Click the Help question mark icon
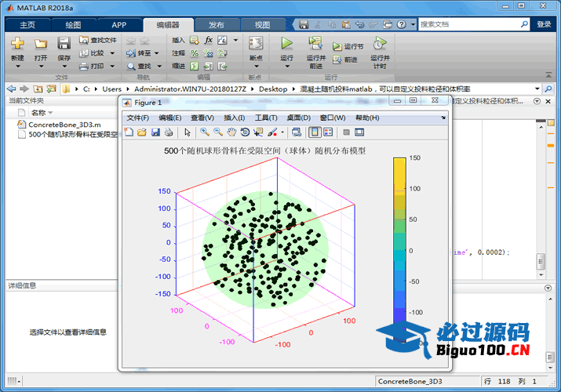 (402, 24)
